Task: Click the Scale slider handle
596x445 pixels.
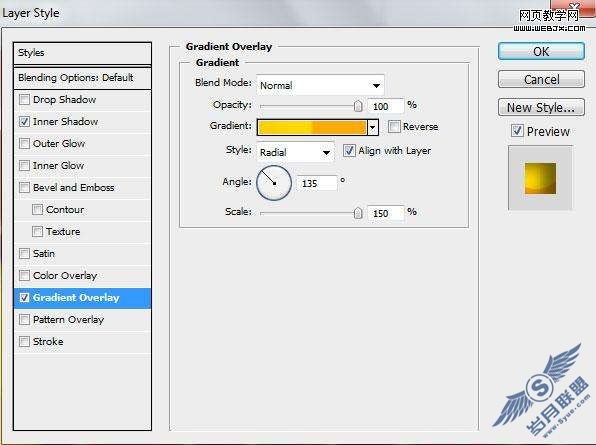Action: 358,213
